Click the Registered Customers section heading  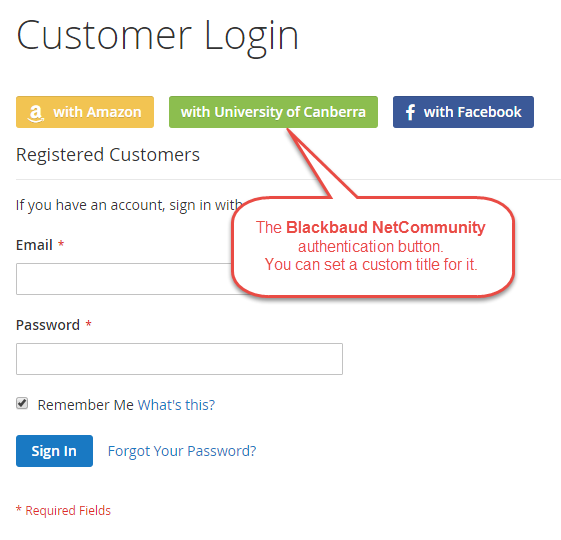tap(108, 155)
